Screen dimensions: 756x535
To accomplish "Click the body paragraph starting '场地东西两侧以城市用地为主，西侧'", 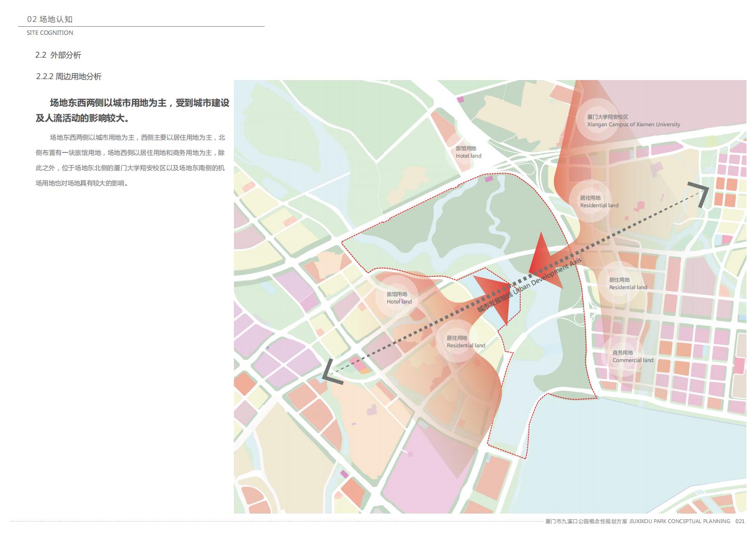I will point(130,161).
